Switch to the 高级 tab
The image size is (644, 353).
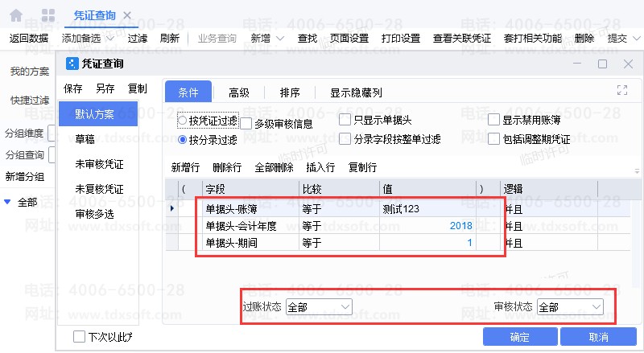click(x=239, y=92)
